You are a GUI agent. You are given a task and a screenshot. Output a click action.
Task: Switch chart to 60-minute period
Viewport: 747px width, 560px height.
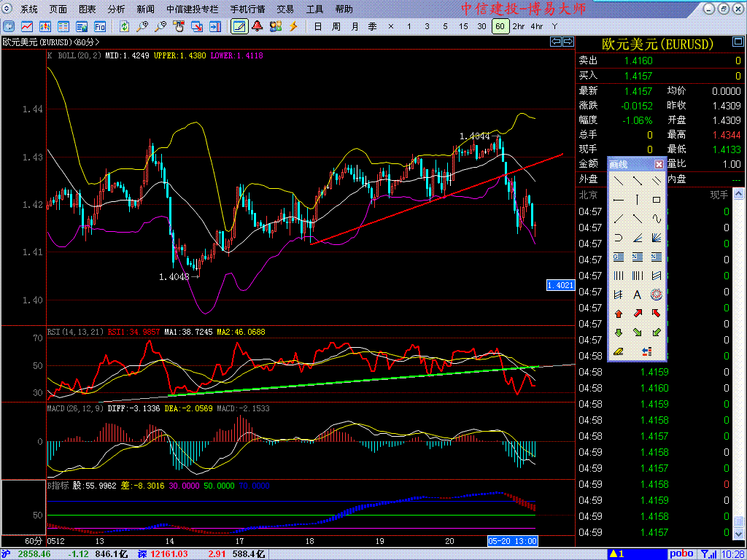coord(500,26)
